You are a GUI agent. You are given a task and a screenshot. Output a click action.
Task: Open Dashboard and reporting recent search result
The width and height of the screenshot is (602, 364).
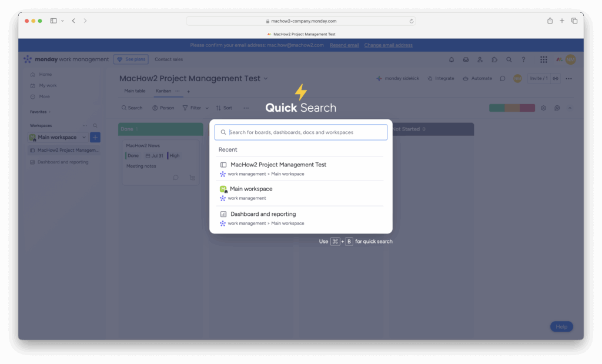click(x=301, y=218)
